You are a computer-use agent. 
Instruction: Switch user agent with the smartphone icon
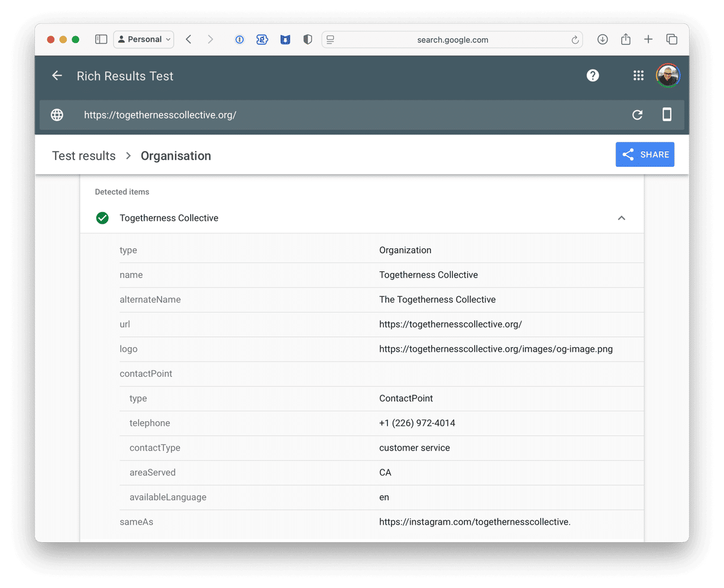coord(667,115)
